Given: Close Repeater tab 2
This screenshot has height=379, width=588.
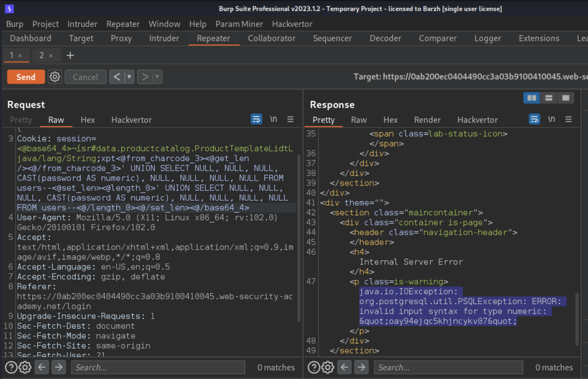Looking at the screenshot, I should tap(51, 56).
